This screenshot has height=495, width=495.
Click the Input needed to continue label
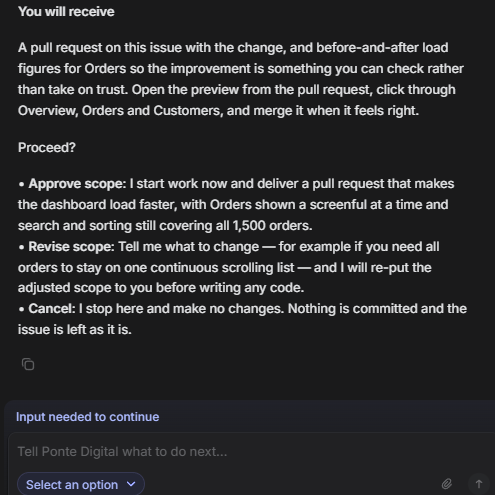point(88,417)
